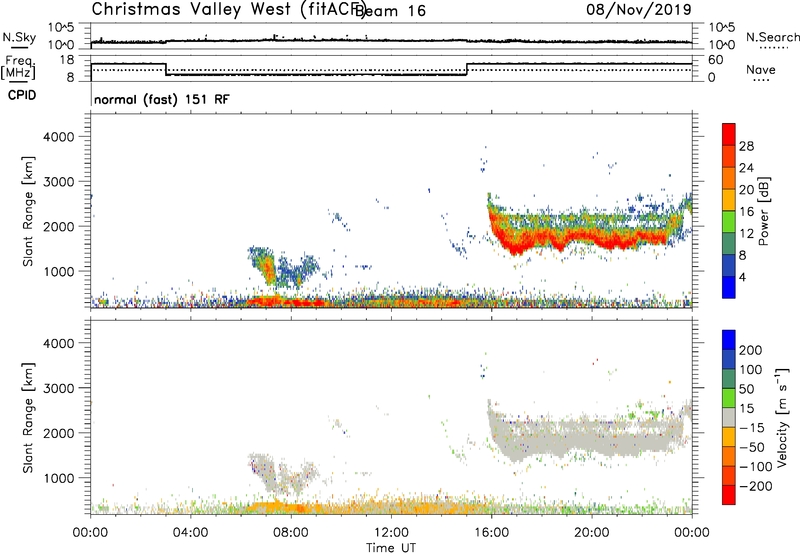Viewport: 800px width, 554px height.
Task: Click the 'Beam 16' label
Action: 391,11
